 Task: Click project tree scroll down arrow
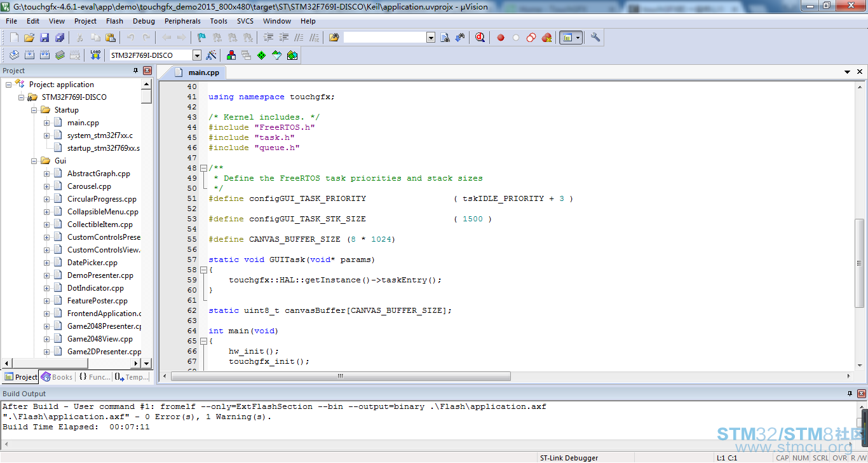[x=147, y=363]
